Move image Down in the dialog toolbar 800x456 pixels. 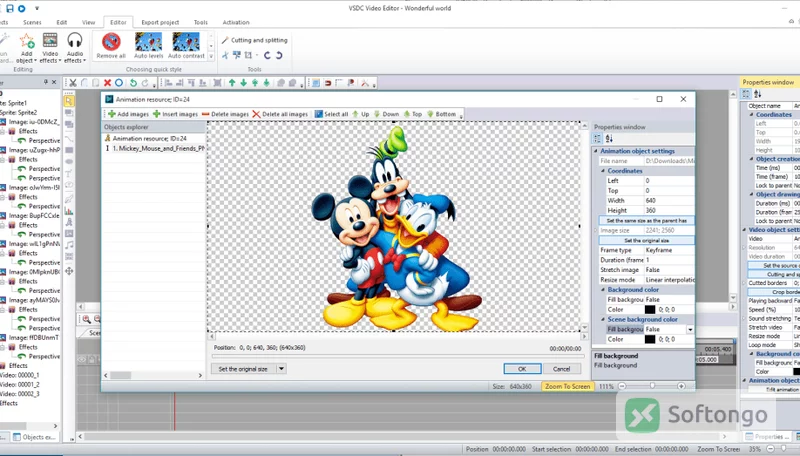(386, 114)
